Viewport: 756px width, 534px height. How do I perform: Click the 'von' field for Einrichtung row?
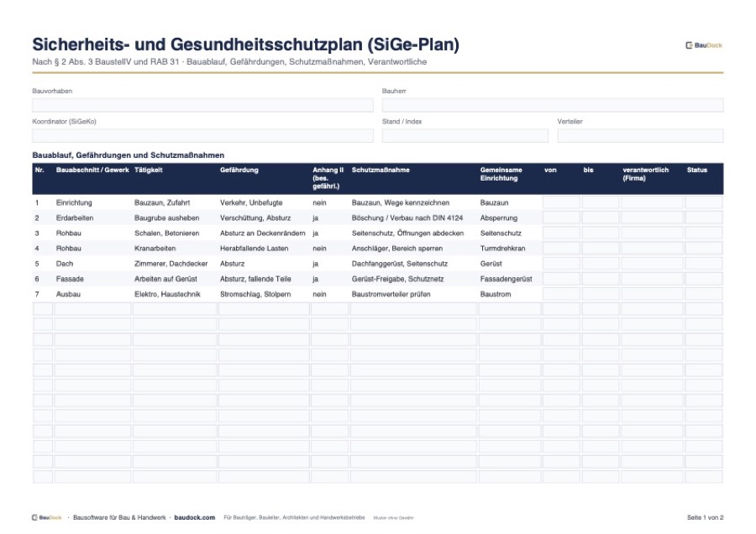pos(561,202)
